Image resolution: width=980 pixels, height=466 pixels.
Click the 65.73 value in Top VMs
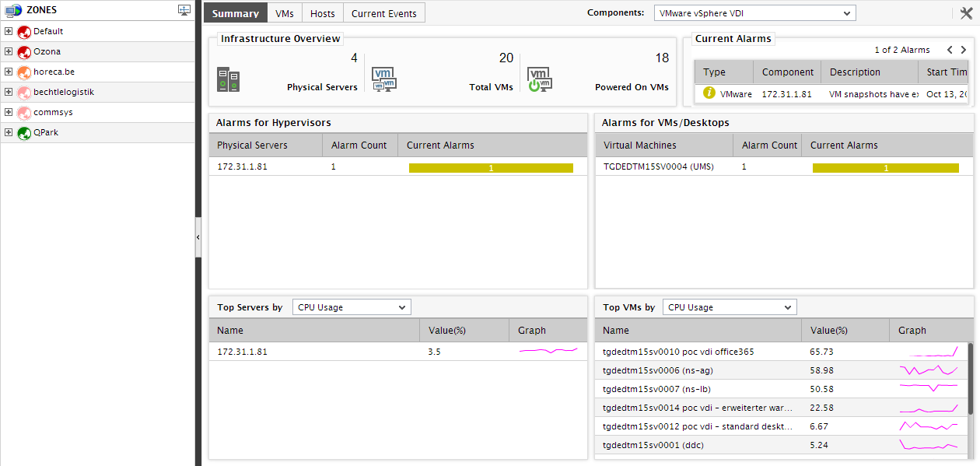[821, 352]
